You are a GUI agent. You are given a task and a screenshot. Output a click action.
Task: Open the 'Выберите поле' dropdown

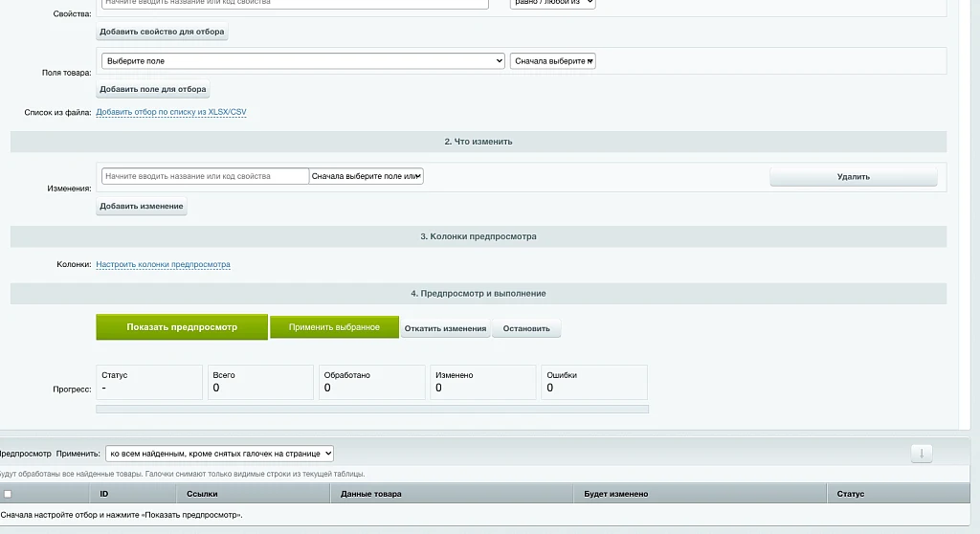coord(303,60)
